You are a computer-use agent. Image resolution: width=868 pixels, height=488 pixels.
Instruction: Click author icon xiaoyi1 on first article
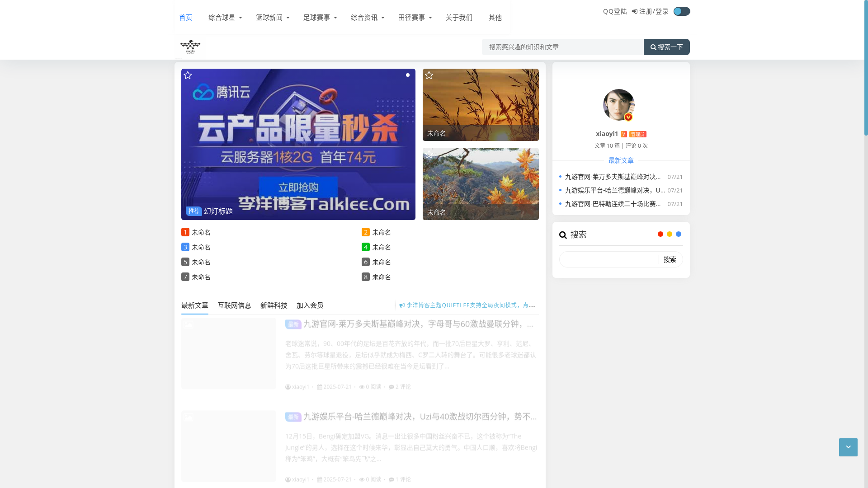(x=288, y=387)
